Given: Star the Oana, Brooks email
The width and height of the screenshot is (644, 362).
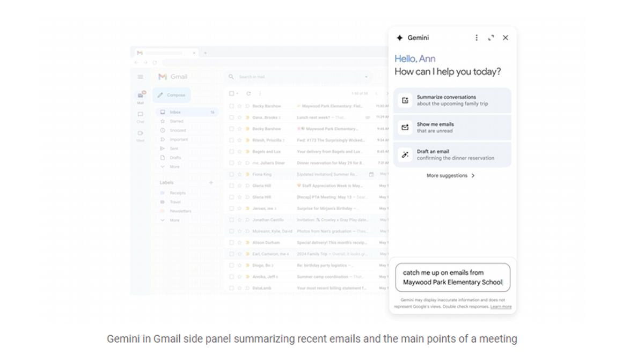Looking at the screenshot, I should (239, 117).
